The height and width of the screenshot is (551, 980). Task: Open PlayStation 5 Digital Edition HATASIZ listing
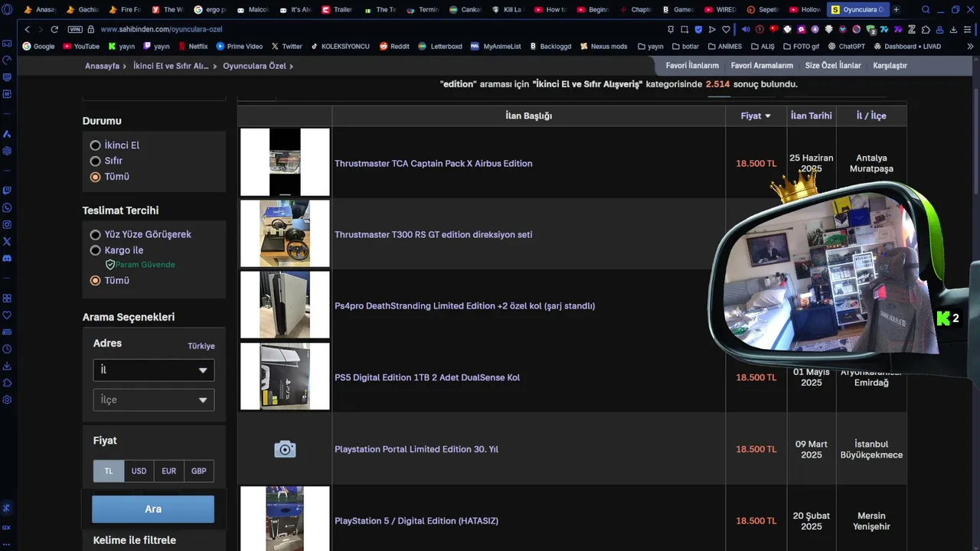coord(416,521)
